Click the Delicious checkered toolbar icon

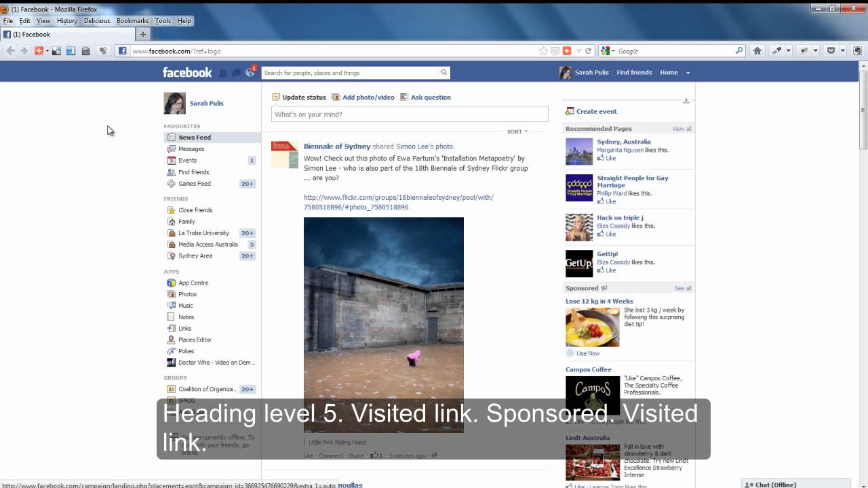(56, 51)
